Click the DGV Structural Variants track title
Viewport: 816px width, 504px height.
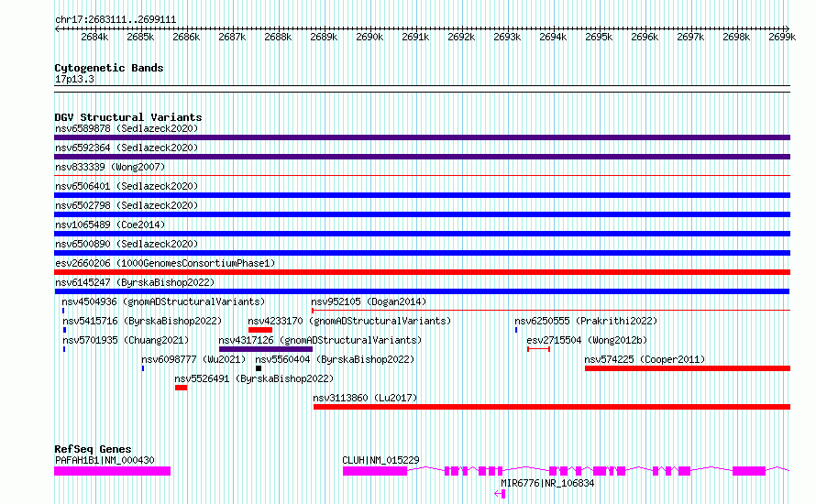coord(128,117)
